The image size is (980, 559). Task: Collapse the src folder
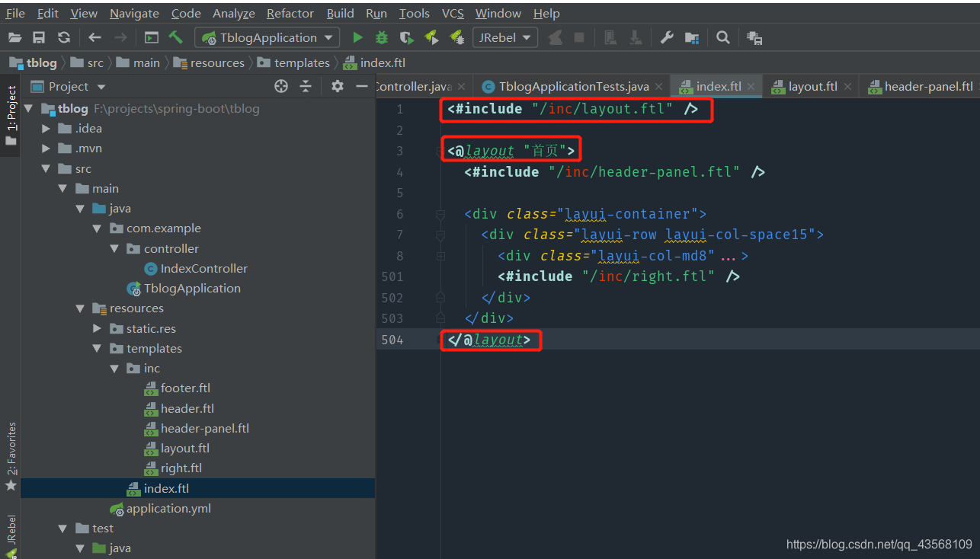pyautogui.click(x=46, y=169)
